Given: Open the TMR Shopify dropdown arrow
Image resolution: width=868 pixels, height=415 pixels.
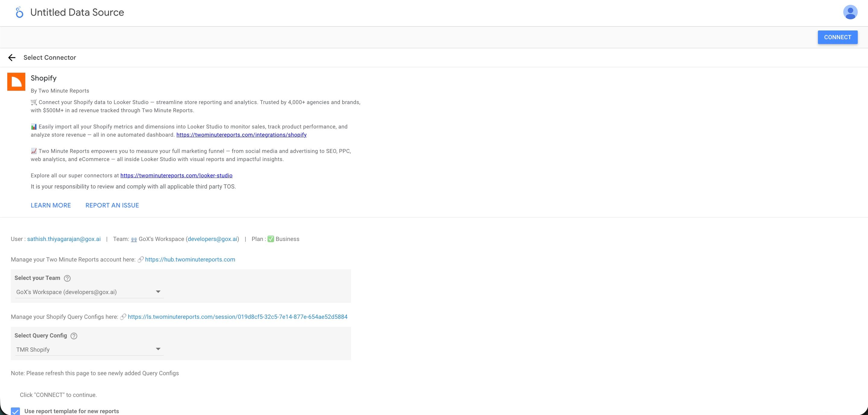Looking at the screenshot, I should (158, 349).
